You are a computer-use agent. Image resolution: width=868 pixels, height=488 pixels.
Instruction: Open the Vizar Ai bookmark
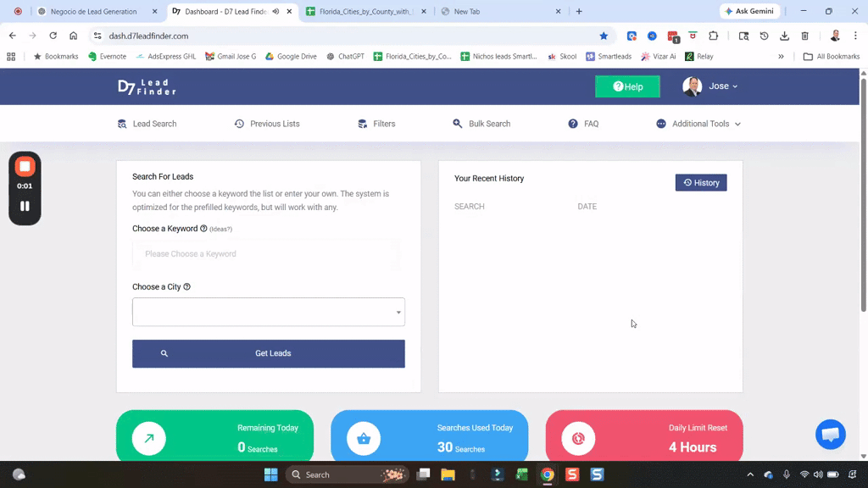(x=659, y=57)
